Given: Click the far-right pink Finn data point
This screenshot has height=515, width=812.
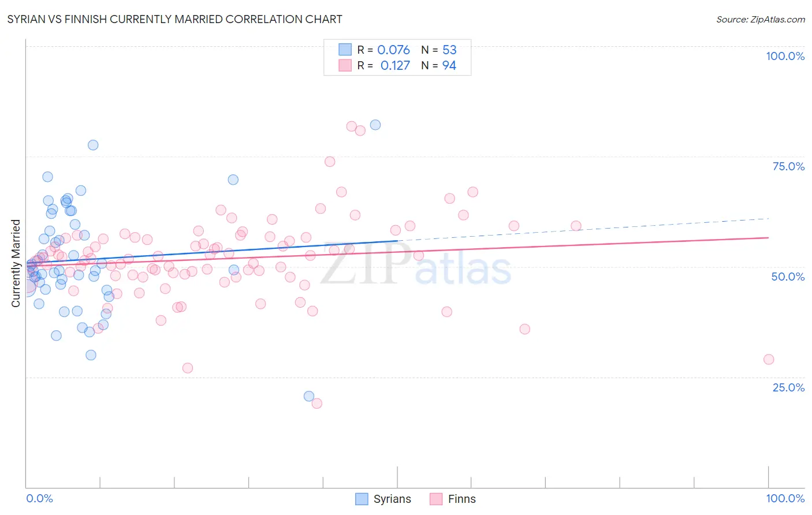Looking at the screenshot, I should (769, 359).
